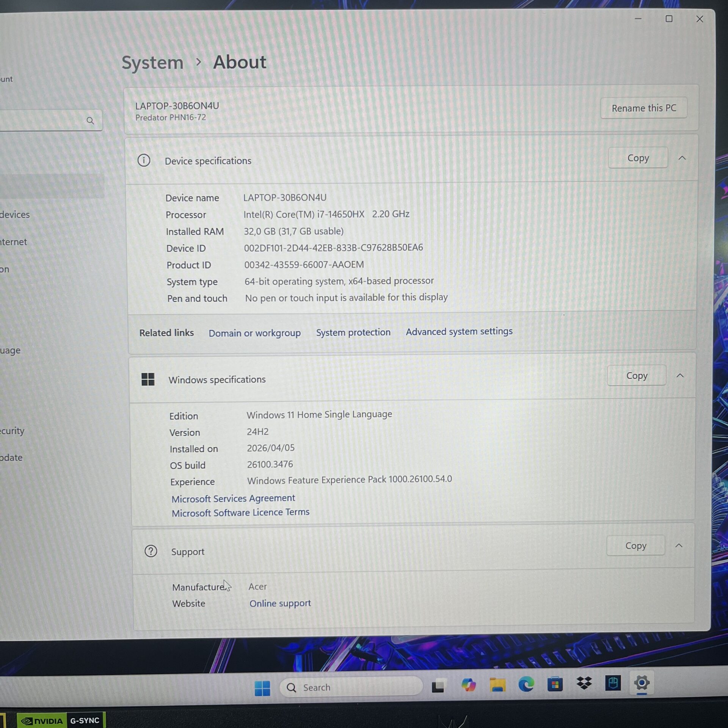The image size is (728, 728).
Task: Click the Settings gear in the taskbar
Action: pyautogui.click(x=642, y=683)
